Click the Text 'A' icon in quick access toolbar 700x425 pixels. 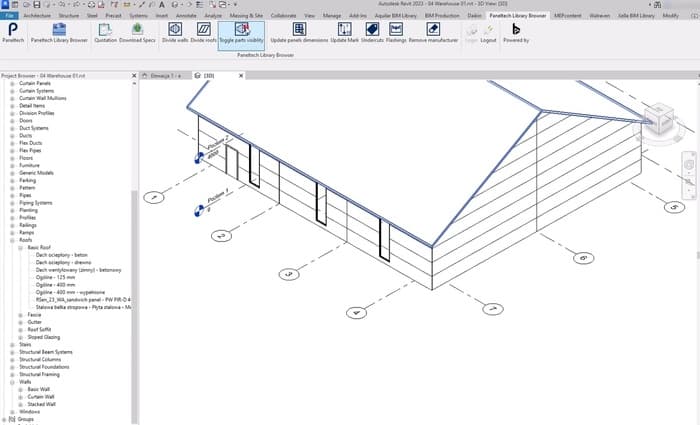coord(162,4)
